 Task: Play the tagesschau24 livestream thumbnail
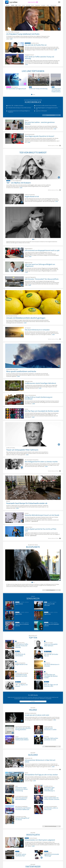[x=16, y=79]
